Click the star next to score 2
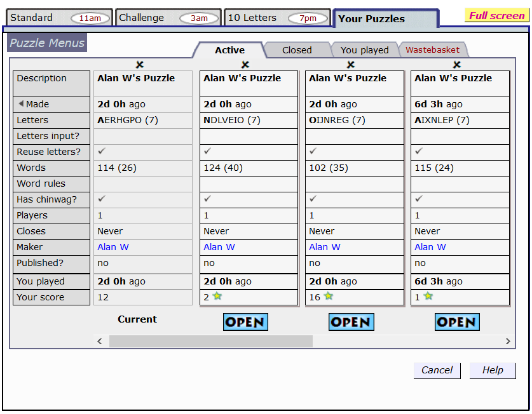Viewport: 532px width, 414px height. pyautogui.click(x=217, y=297)
